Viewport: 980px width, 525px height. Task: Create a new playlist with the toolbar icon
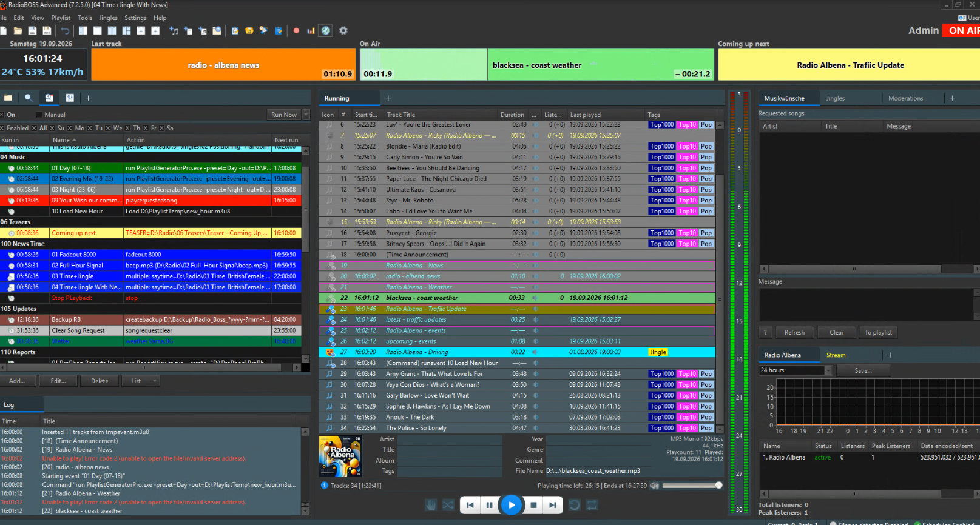point(3,30)
